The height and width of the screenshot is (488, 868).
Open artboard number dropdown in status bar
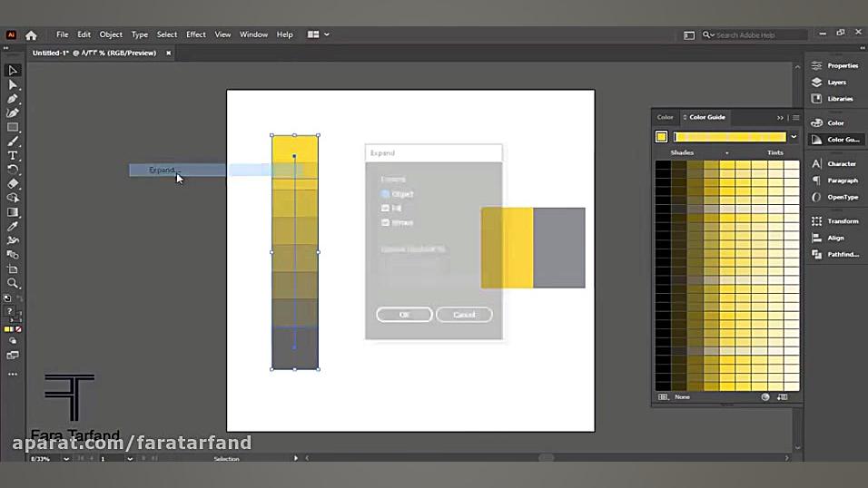pyautogui.click(x=130, y=458)
